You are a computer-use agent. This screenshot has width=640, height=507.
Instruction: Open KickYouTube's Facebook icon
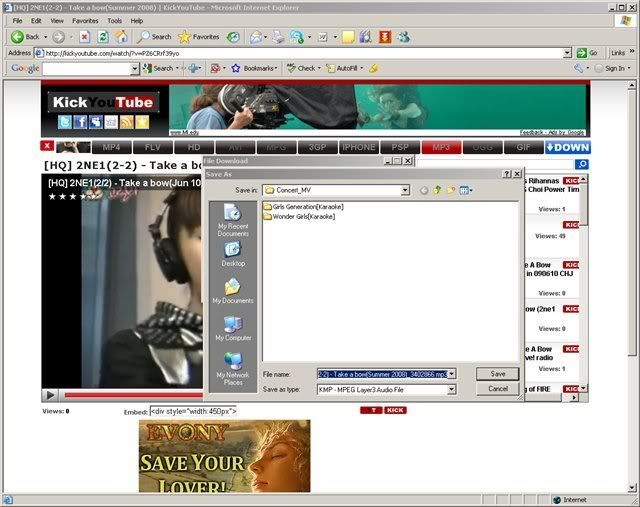(x=80, y=122)
